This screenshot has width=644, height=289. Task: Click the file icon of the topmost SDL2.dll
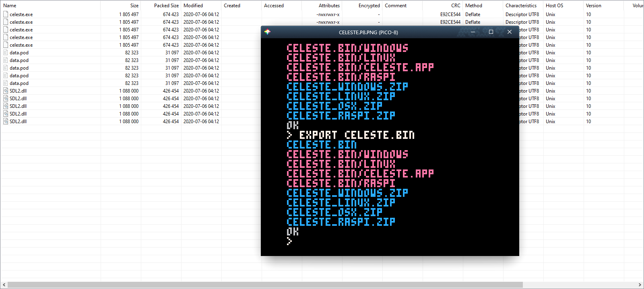(6, 91)
